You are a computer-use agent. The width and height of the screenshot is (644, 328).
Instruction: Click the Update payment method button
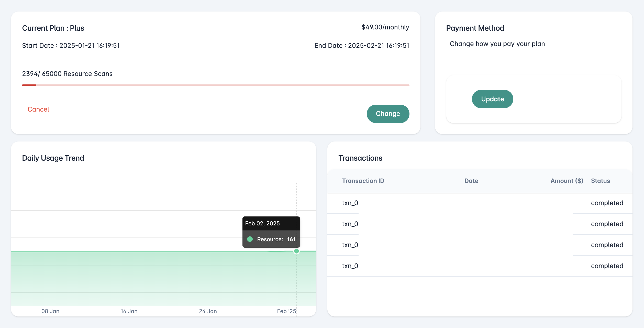tap(492, 99)
